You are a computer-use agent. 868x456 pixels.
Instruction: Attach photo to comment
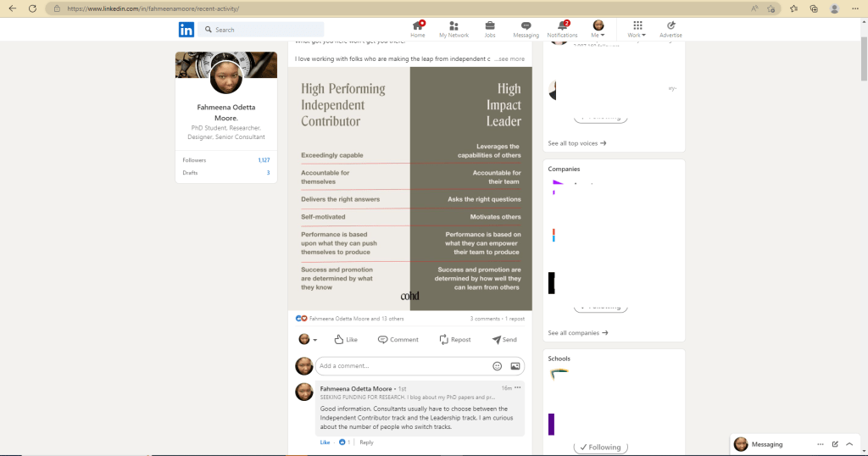[515, 366]
